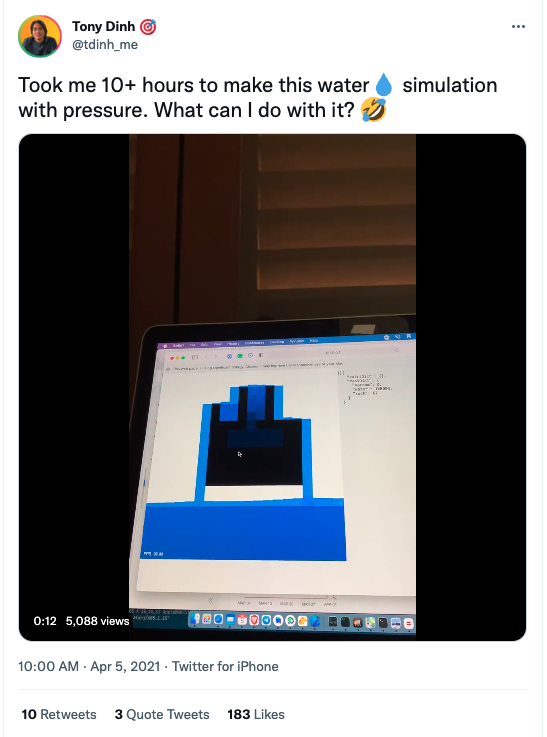This screenshot has width=547, height=737.
Task: Open Launchpad in the filmed Mac dock
Action: click(207, 619)
